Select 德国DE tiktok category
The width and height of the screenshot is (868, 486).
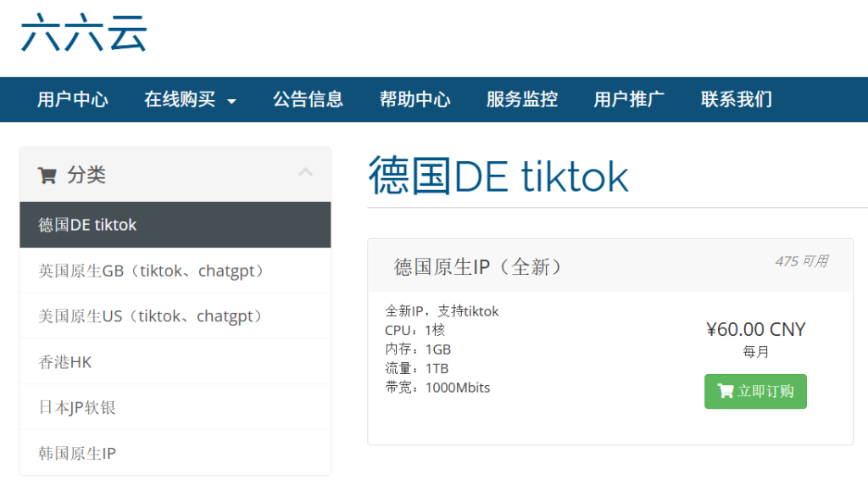tap(175, 225)
